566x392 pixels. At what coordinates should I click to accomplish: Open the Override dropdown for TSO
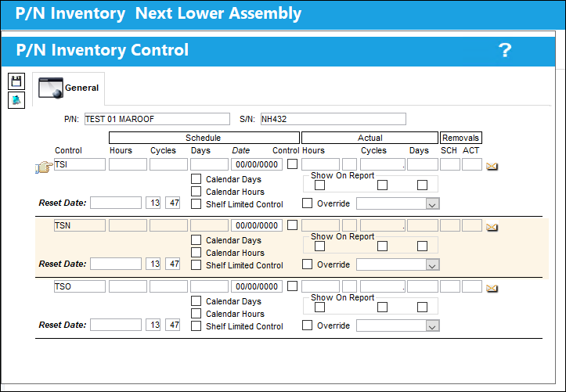coord(432,325)
